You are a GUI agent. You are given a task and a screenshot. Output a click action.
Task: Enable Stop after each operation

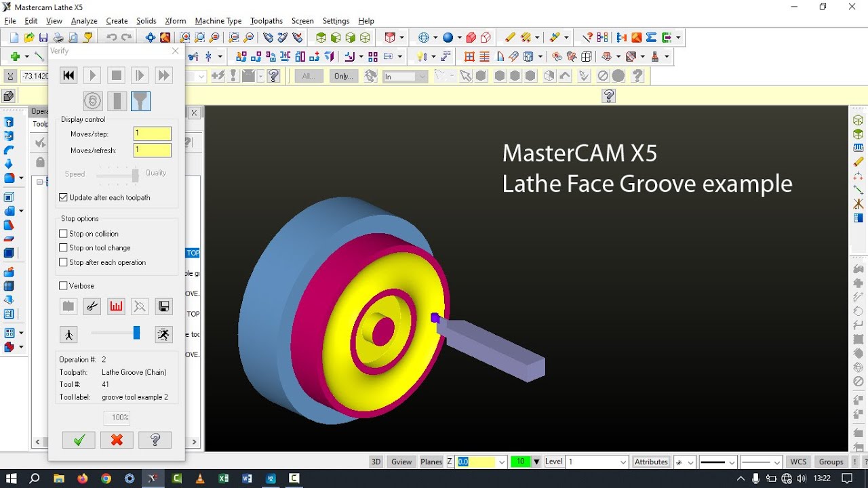pyautogui.click(x=63, y=262)
